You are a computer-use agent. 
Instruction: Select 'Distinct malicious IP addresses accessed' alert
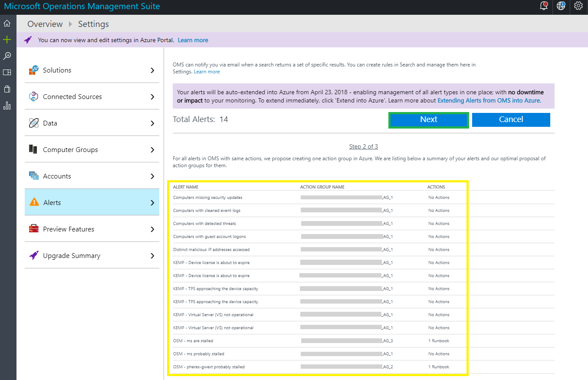(211, 250)
